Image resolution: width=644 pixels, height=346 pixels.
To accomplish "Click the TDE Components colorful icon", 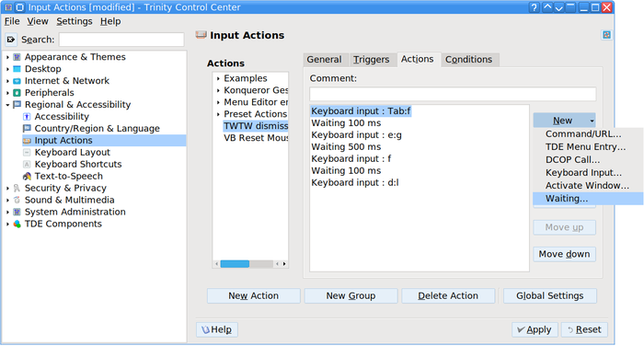I will [x=17, y=224].
